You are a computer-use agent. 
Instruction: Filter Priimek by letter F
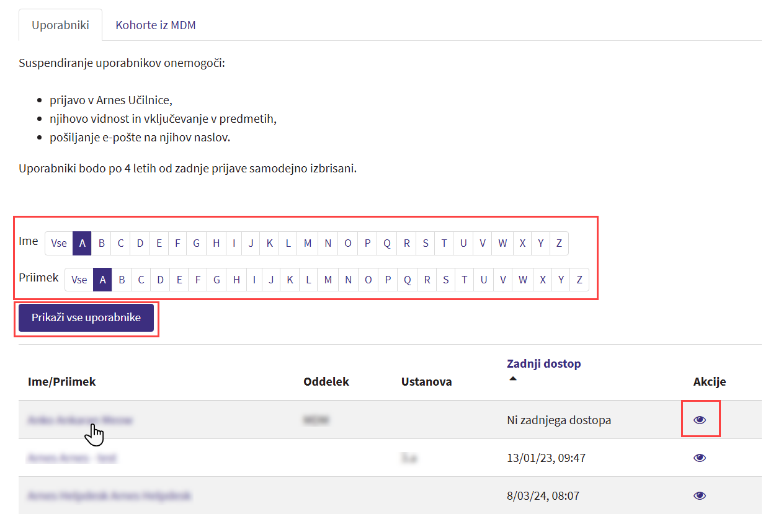point(198,280)
